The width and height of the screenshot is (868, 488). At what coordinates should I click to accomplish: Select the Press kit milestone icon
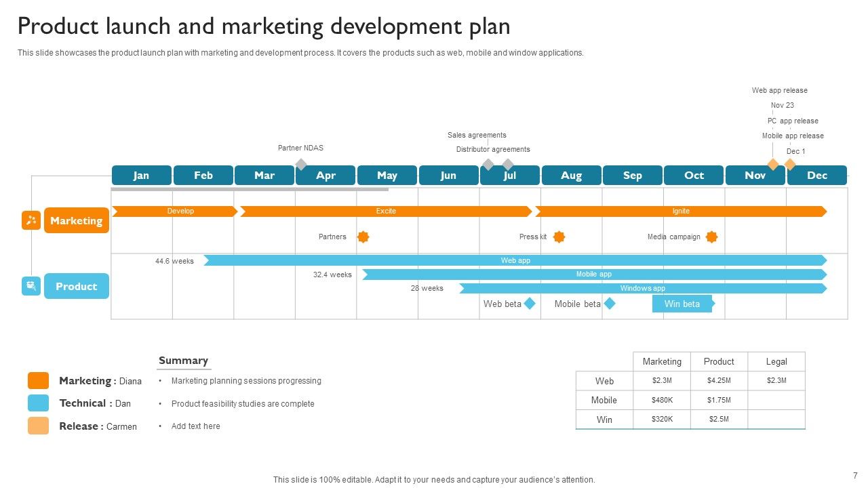(558, 237)
